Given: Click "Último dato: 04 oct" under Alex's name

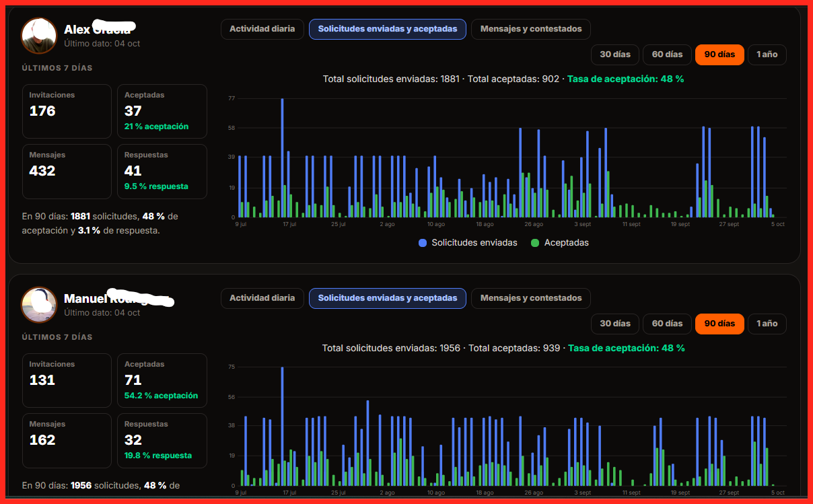Looking at the screenshot, I should [102, 44].
